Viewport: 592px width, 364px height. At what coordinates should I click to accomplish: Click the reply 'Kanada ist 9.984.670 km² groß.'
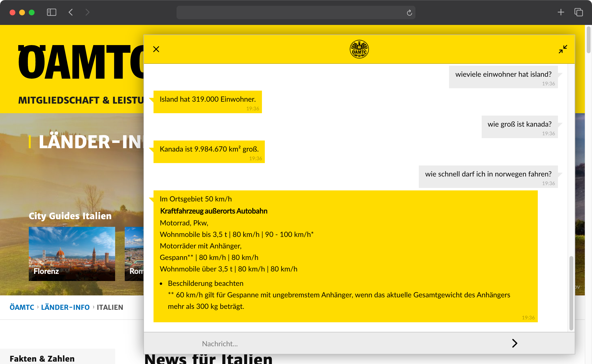click(209, 152)
